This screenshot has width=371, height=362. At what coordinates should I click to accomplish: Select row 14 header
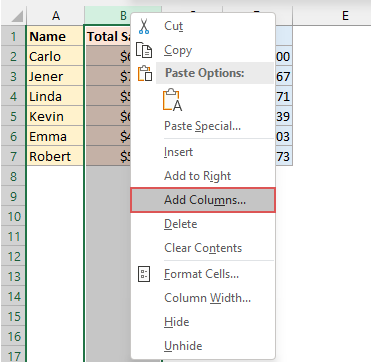point(13,296)
